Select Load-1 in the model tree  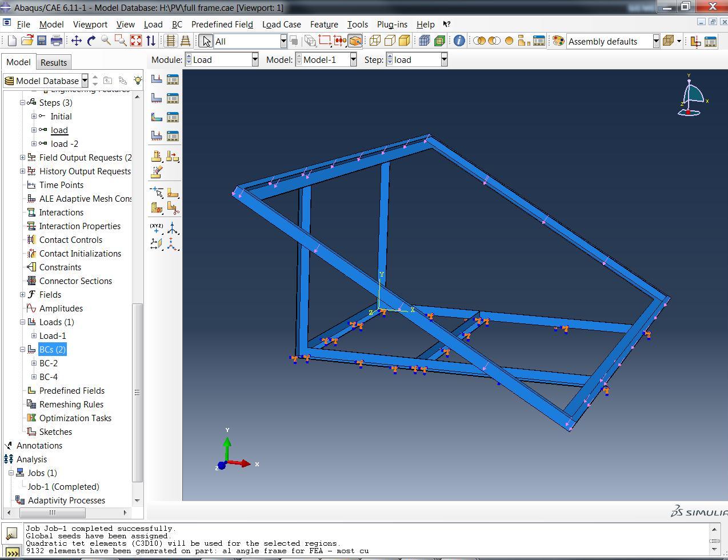pyautogui.click(x=53, y=336)
